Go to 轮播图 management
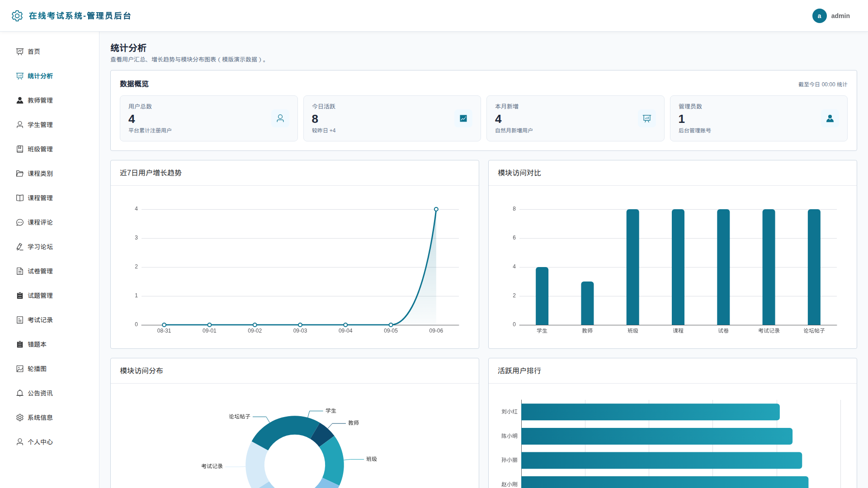The image size is (868, 488). tap(50, 369)
